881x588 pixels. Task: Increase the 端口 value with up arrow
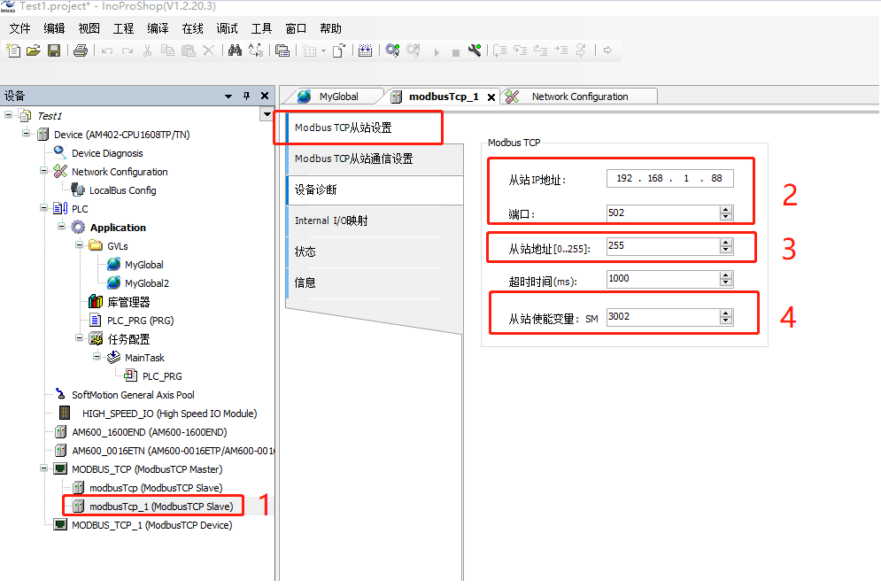pos(726,209)
